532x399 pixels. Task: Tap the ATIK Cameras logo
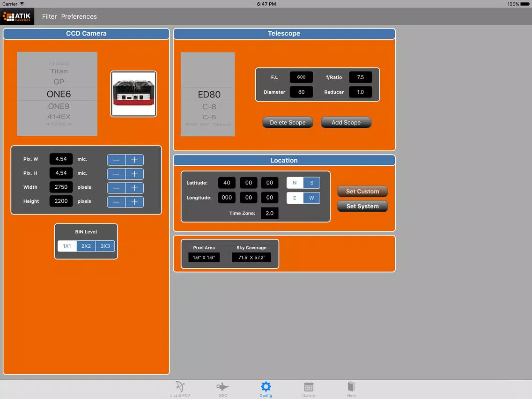pos(17,16)
